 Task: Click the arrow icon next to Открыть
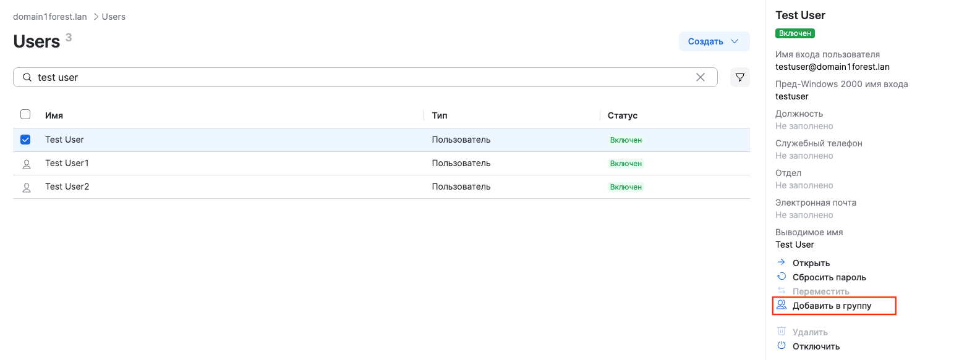click(x=782, y=262)
